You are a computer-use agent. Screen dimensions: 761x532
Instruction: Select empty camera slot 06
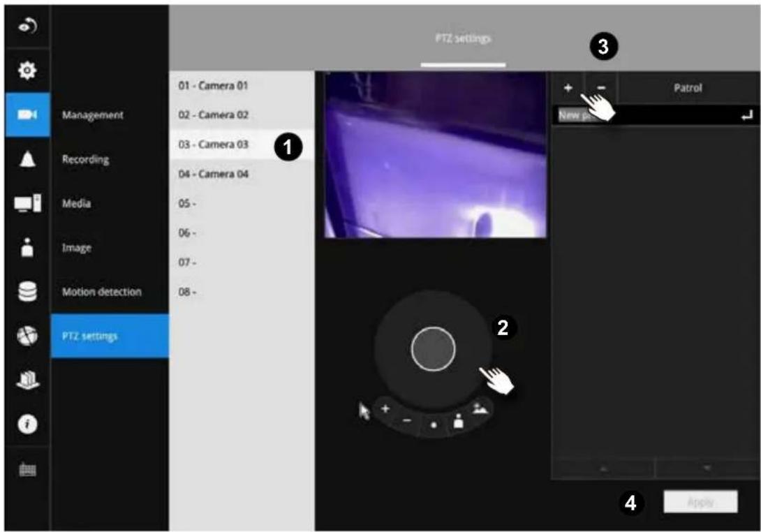[x=242, y=233]
